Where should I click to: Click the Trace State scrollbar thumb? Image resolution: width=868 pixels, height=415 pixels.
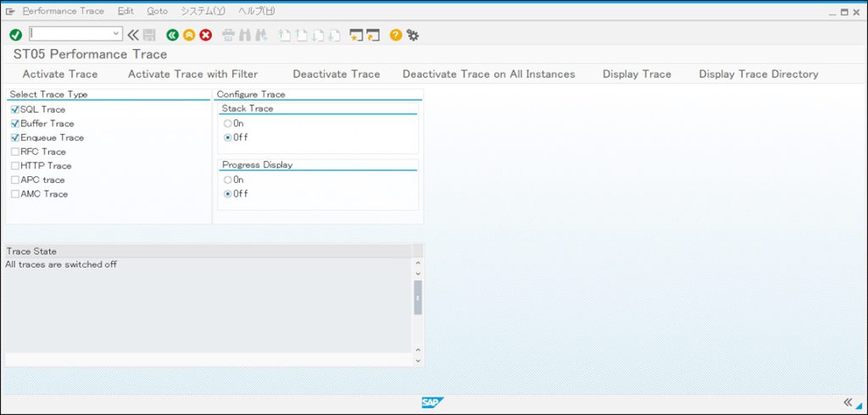pyautogui.click(x=418, y=297)
